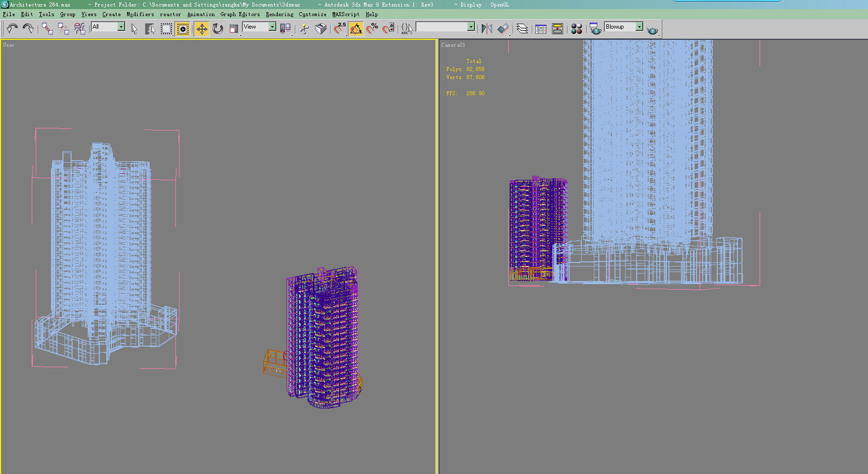Open the Modifiers menu
The width and height of the screenshot is (868, 474).
[x=140, y=14]
